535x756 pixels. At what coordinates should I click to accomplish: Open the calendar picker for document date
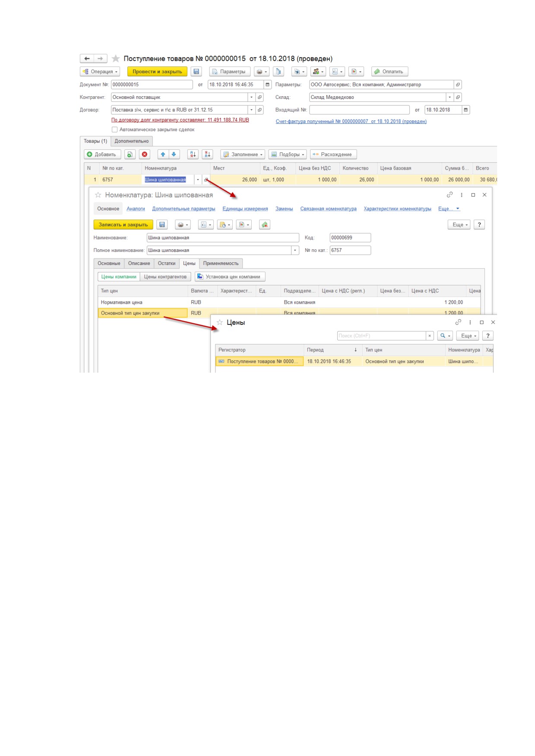coord(268,85)
